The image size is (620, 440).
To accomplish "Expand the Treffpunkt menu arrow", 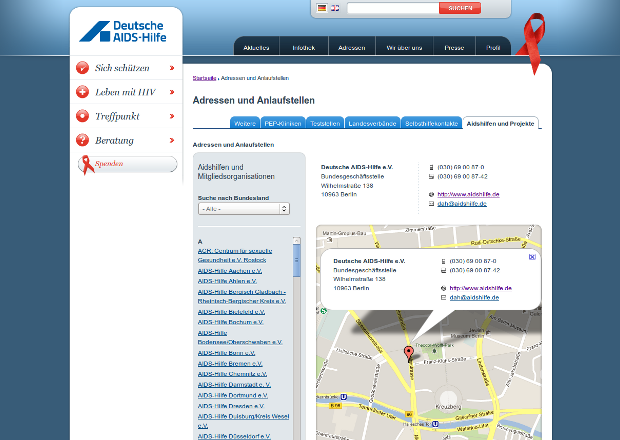I will click(x=172, y=116).
